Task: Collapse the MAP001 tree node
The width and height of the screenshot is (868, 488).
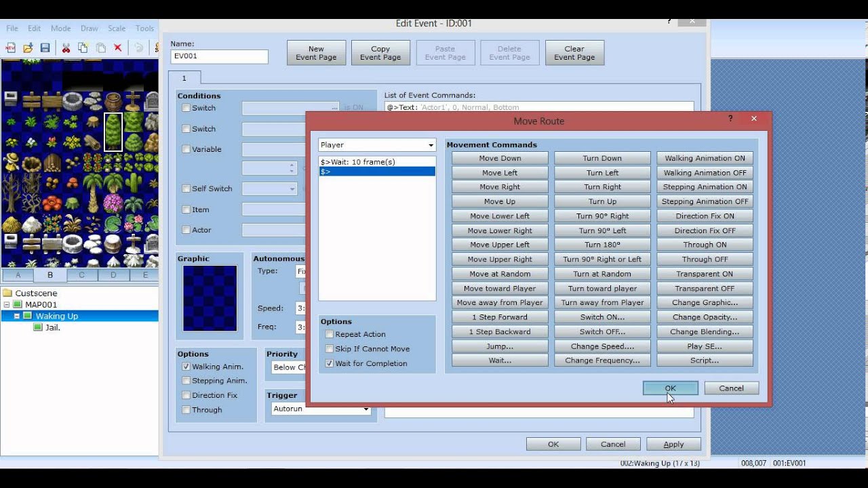Action: tap(7, 305)
